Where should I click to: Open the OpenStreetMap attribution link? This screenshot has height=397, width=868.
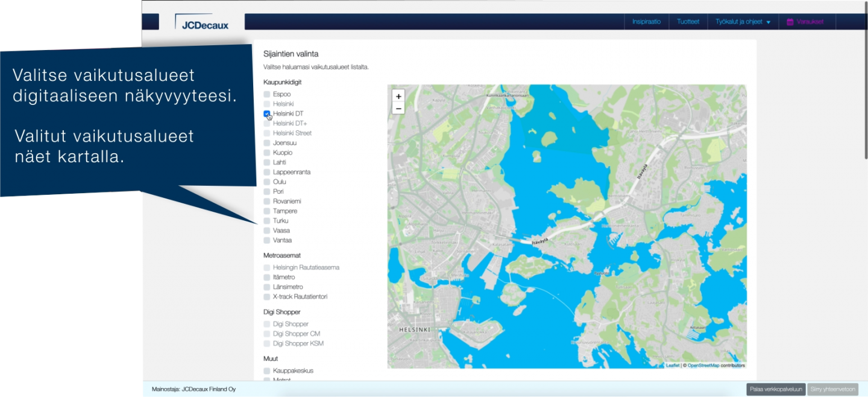tap(703, 366)
